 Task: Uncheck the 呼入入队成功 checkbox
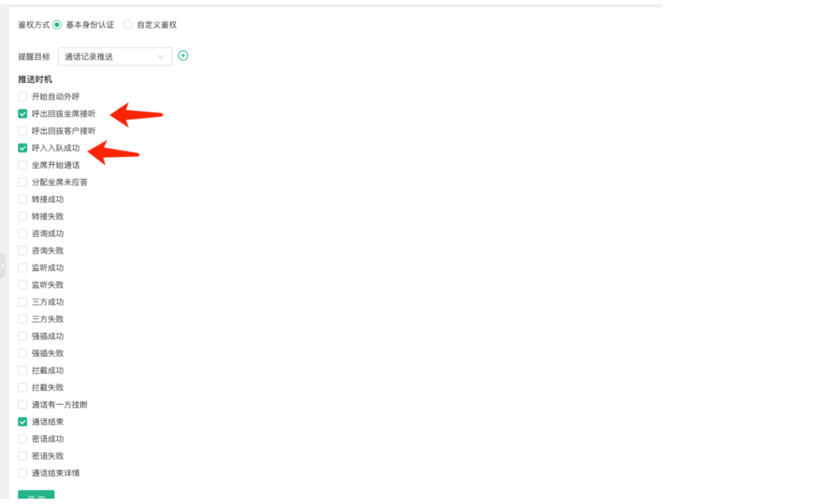point(22,148)
